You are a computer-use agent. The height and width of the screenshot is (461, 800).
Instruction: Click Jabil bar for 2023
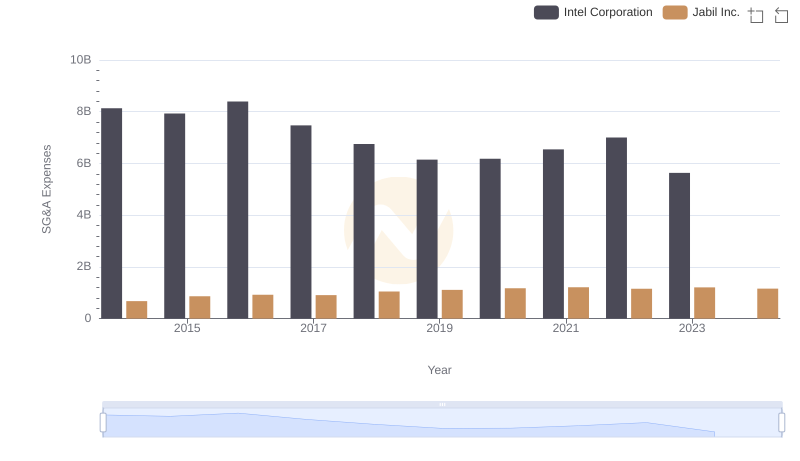(x=705, y=303)
